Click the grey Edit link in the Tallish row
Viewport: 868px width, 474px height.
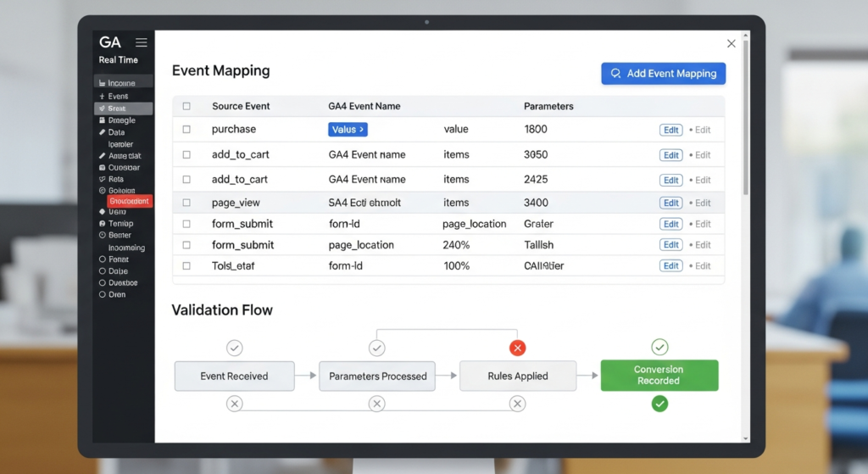pyautogui.click(x=703, y=245)
